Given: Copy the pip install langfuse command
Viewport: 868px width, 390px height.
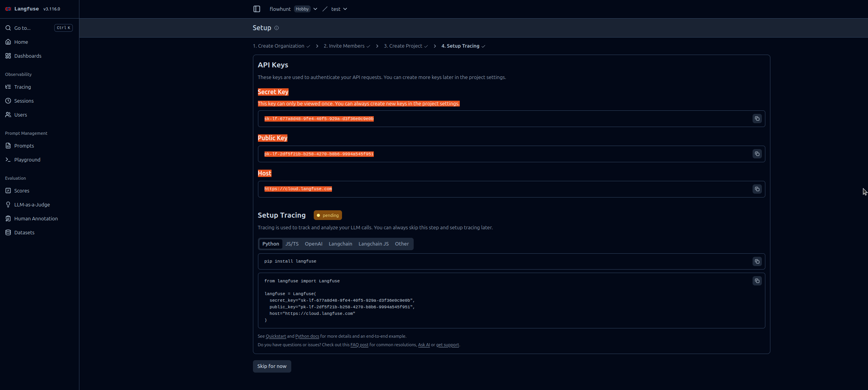Looking at the screenshot, I should pos(757,261).
